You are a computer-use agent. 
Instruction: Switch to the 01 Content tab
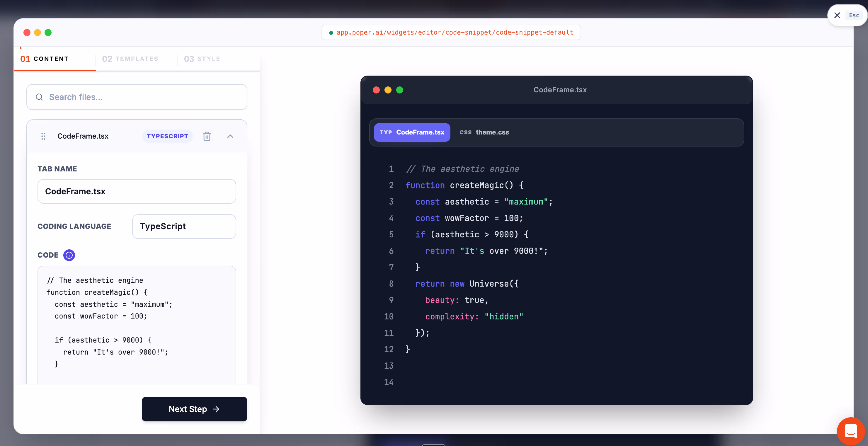click(55, 59)
